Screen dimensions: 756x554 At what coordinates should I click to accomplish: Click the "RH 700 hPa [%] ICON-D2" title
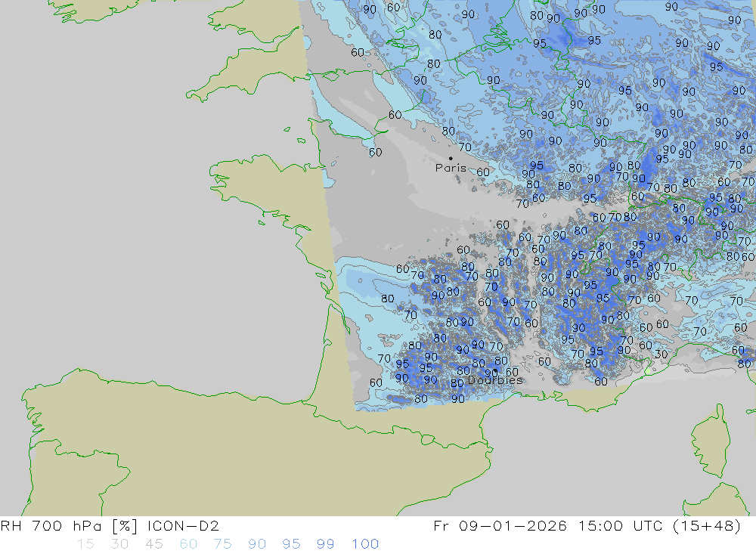[110, 526]
